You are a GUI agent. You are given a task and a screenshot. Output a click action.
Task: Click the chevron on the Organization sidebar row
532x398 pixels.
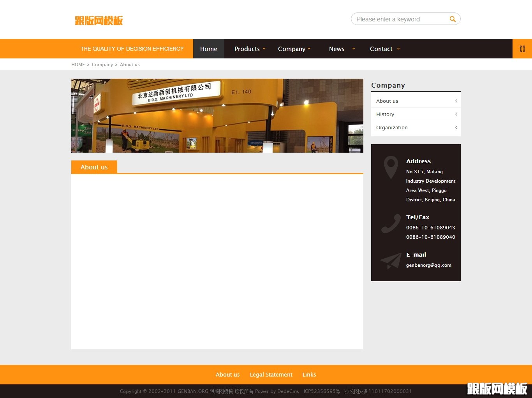456,127
